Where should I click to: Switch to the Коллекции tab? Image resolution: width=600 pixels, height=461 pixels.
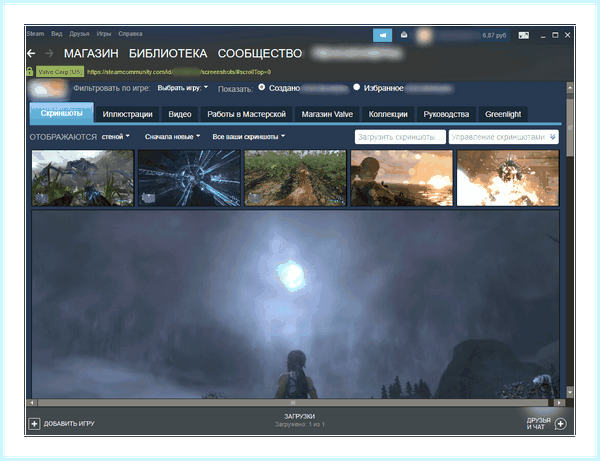(388, 114)
